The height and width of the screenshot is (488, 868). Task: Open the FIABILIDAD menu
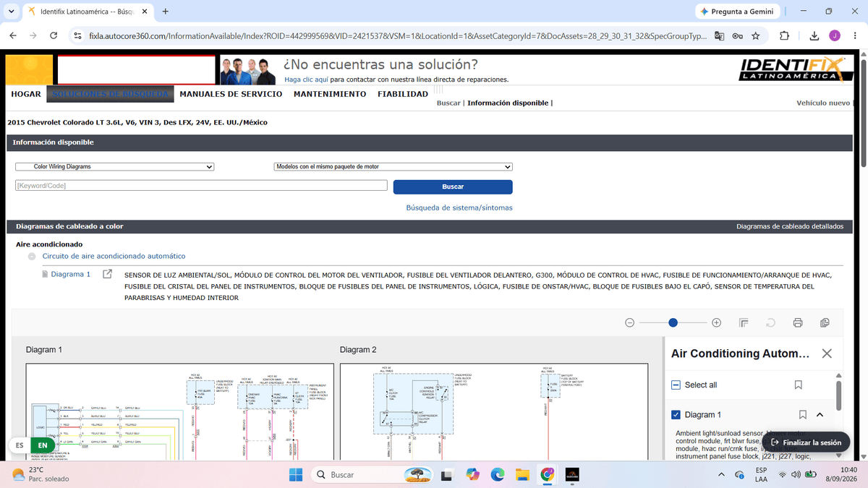(x=403, y=94)
